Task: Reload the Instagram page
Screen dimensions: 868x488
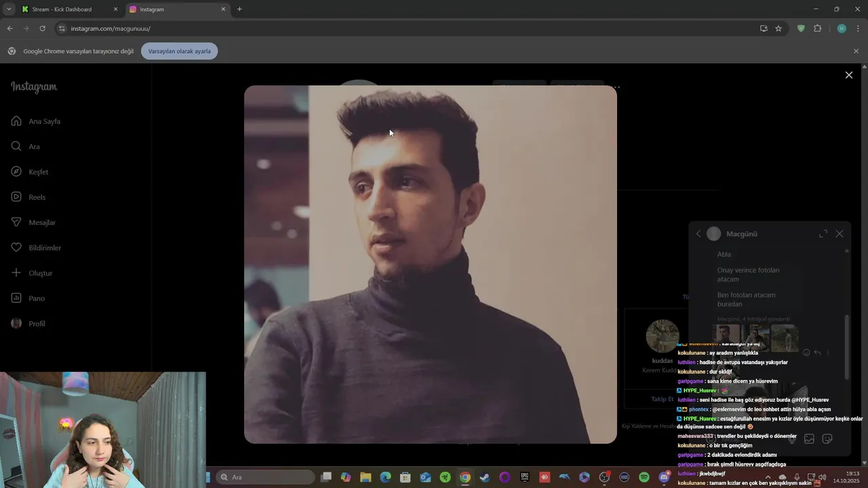Action: click(x=42, y=28)
